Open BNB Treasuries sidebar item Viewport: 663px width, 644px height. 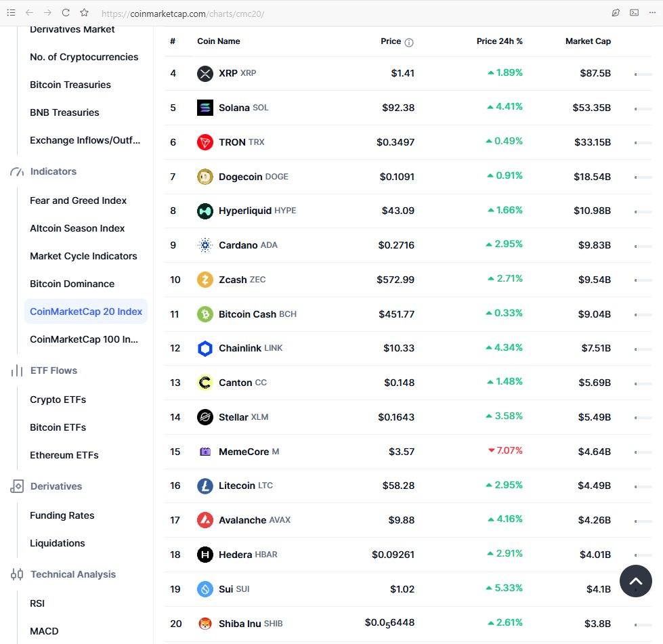point(65,112)
